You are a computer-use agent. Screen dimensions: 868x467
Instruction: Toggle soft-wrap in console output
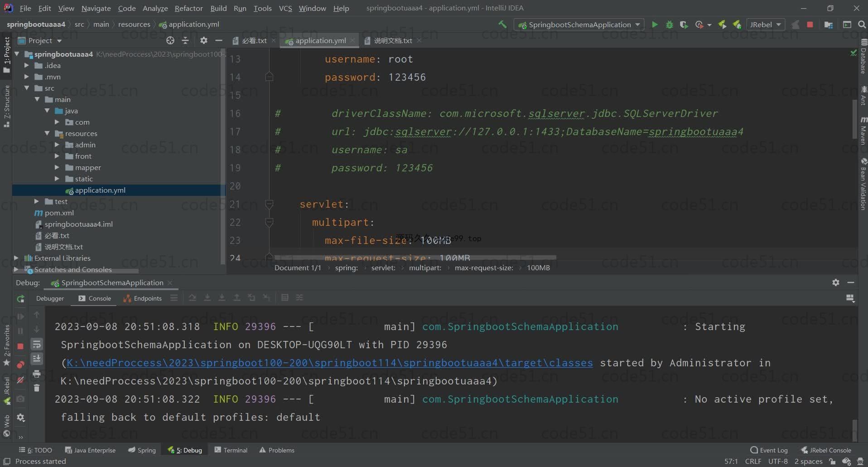pyautogui.click(x=37, y=345)
